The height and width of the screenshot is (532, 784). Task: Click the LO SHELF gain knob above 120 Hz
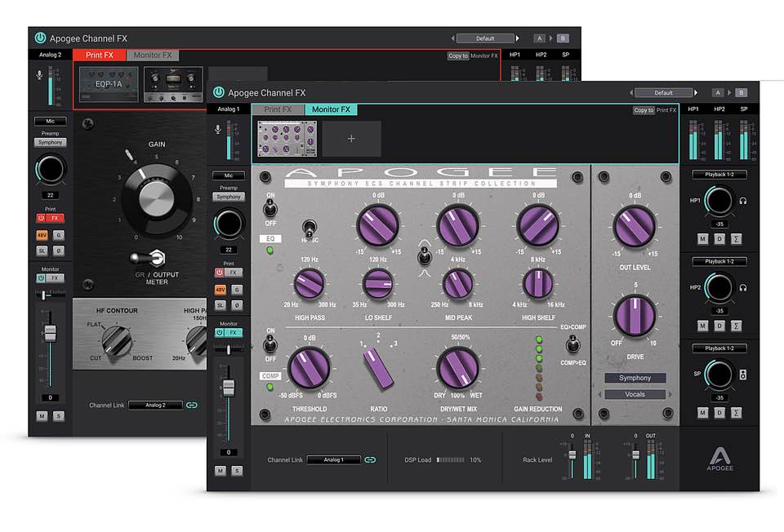point(378,225)
